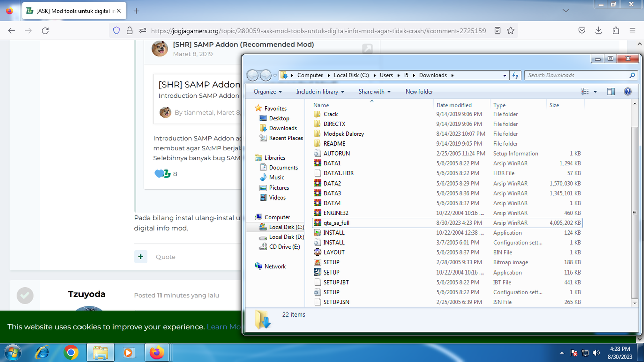Screen dimensions: 644x362
Task: Open the Firefox application menu
Action: (x=633, y=30)
